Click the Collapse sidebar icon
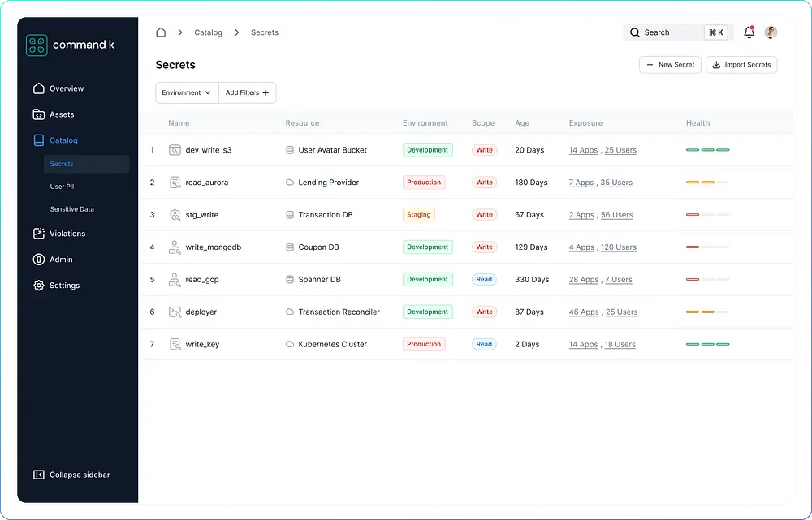Screen dimensions: 812x520 (x=38, y=475)
